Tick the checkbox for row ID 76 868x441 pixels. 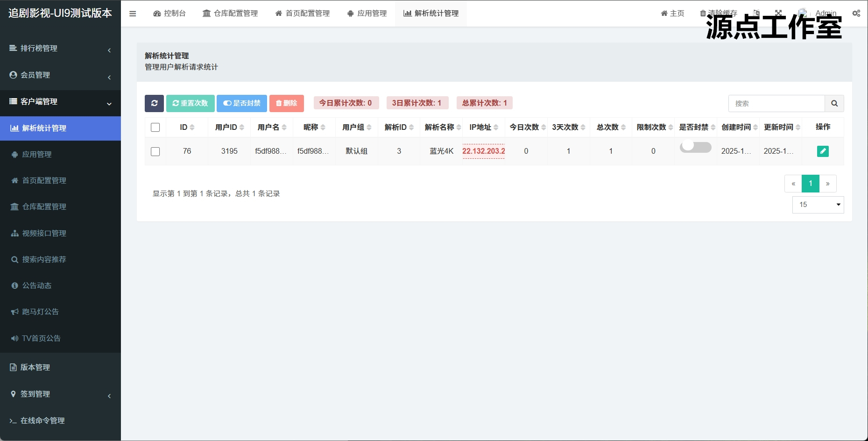[x=155, y=151]
